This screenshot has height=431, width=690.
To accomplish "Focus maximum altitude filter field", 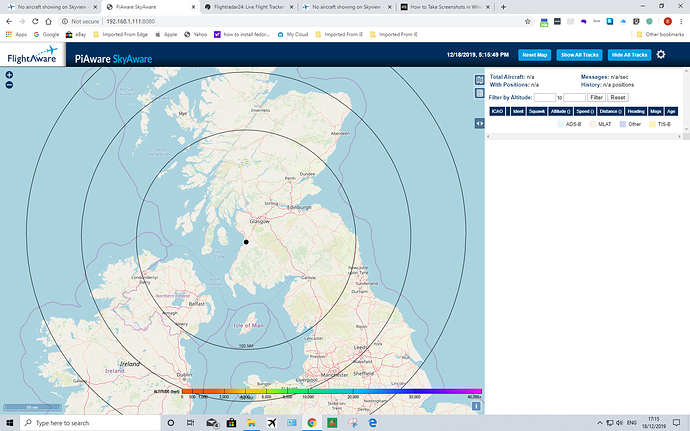I will [574, 98].
